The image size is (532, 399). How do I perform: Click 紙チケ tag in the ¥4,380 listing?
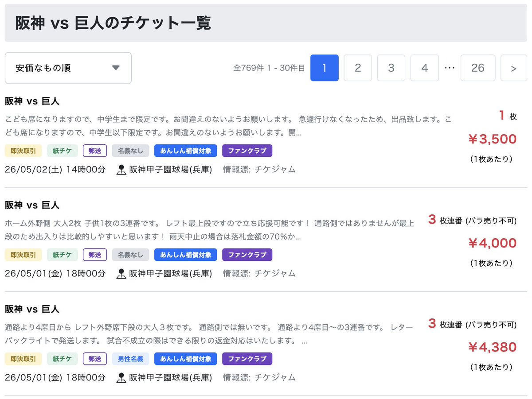(x=62, y=359)
